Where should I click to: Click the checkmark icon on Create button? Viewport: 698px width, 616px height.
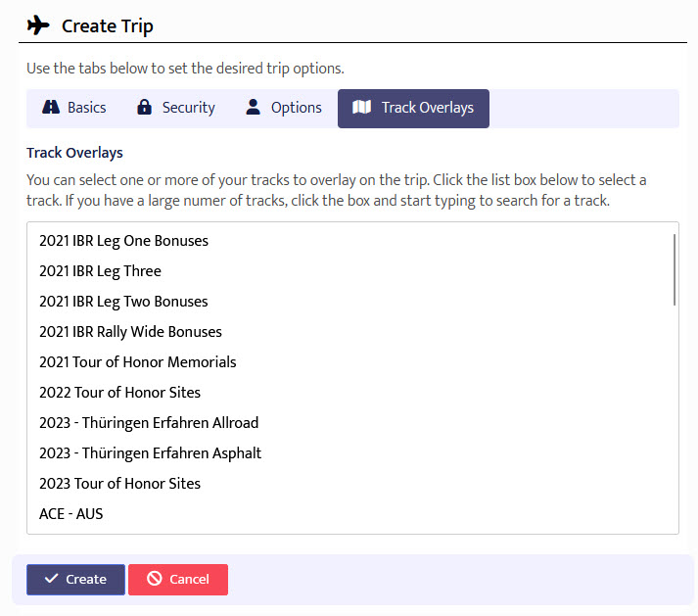pyautogui.click(x=52, y=579)
